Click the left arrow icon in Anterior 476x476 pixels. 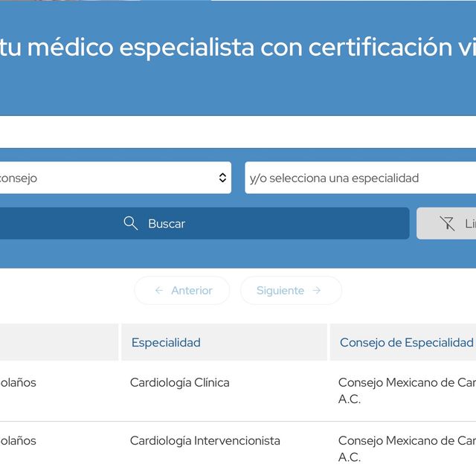coord(159,291)
